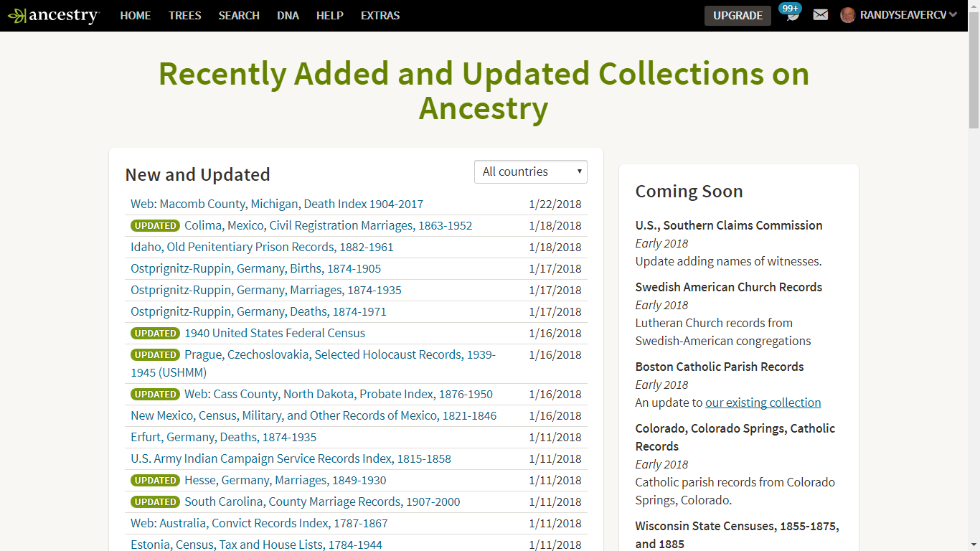Open the HELP menu

(x=330, y=15)
